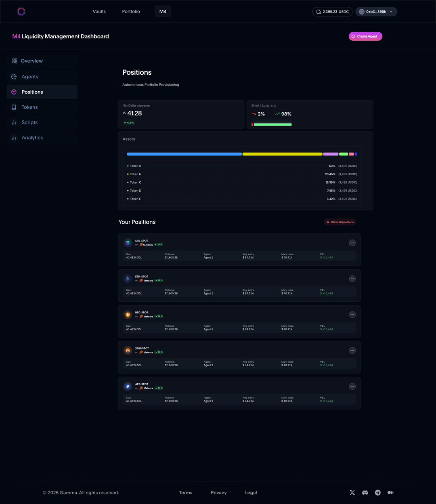Select Positions in the sidebar
This screenshot has height=504, width=436.
42,92
